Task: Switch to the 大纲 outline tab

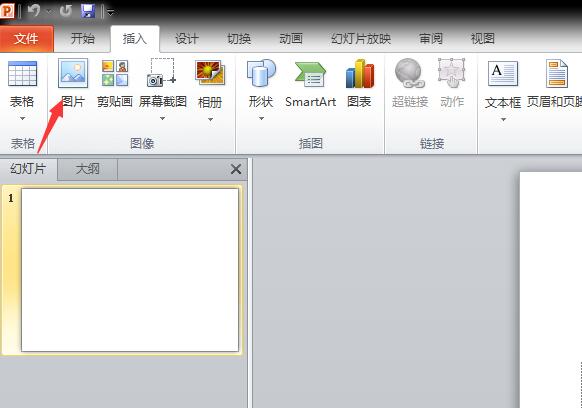Action: (x=88, y=169)
